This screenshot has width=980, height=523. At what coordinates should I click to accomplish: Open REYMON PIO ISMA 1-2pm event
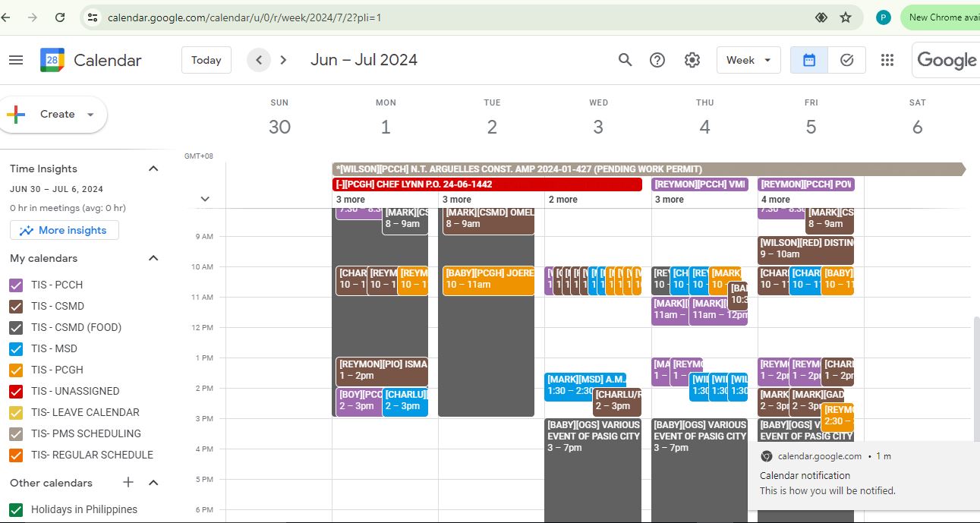(382, 372)
